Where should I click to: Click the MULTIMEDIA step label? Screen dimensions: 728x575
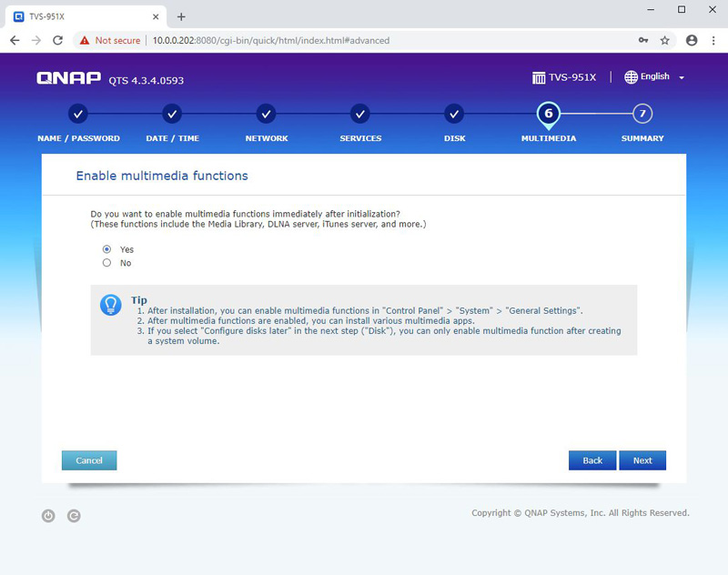click(x=549, y=138)
